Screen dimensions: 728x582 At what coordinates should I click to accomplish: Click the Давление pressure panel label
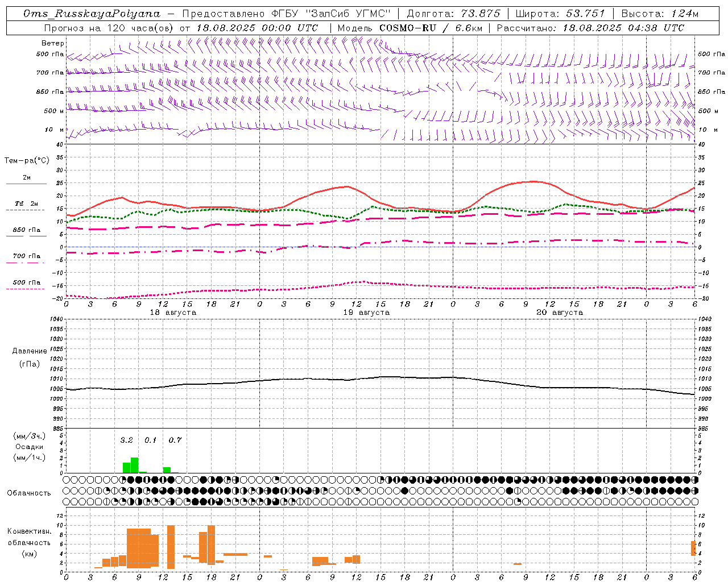30,351
